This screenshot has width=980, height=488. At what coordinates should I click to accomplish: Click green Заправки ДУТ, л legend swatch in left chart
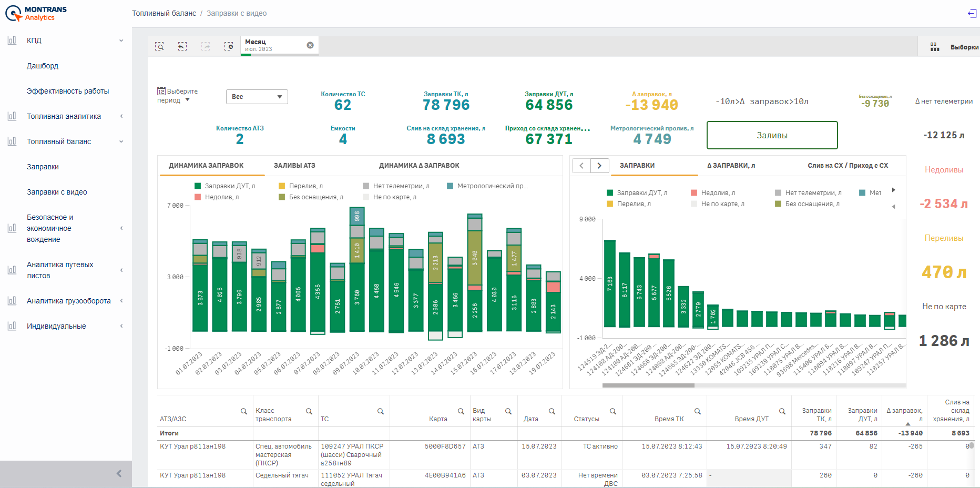[198, 186]
